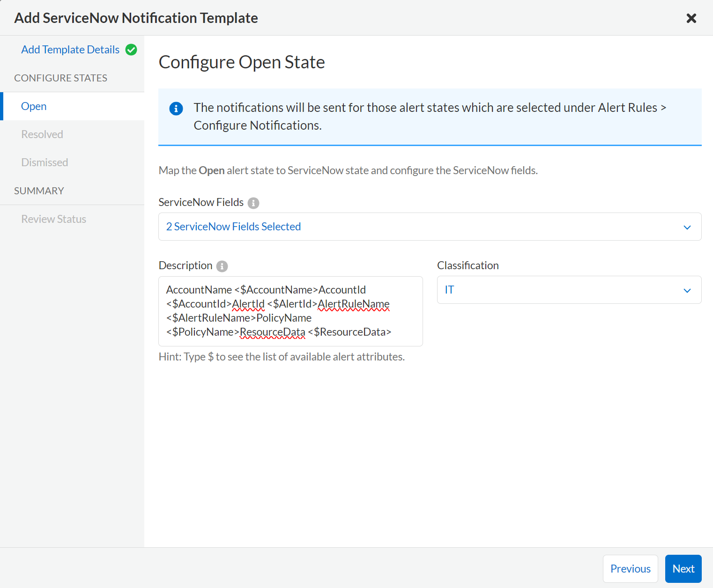
Task: Click chevron arrow of ServiceNow Fields selector
Action: [x=687, y=227]
